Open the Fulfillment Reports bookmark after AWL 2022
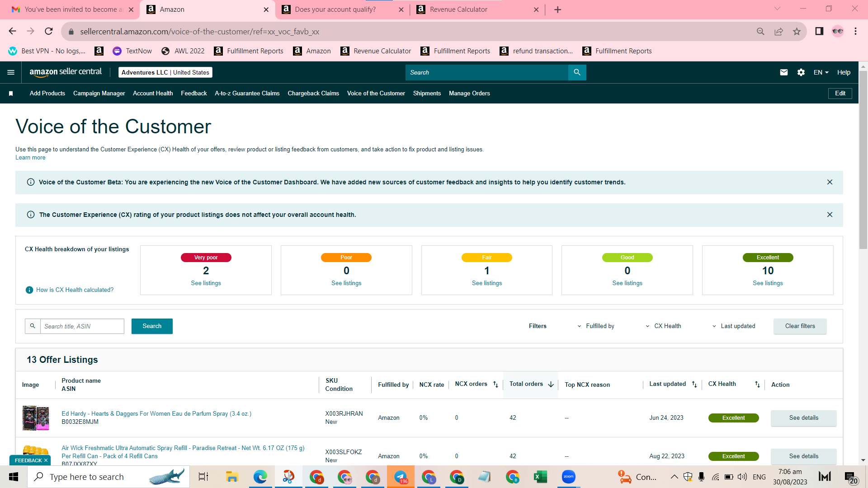 click(249, 51)
